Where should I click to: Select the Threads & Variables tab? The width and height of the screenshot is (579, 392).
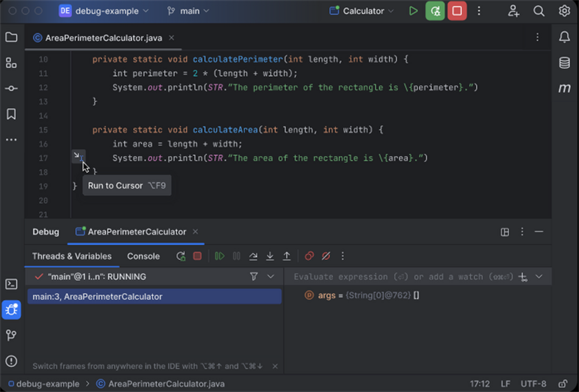[71, 256]
